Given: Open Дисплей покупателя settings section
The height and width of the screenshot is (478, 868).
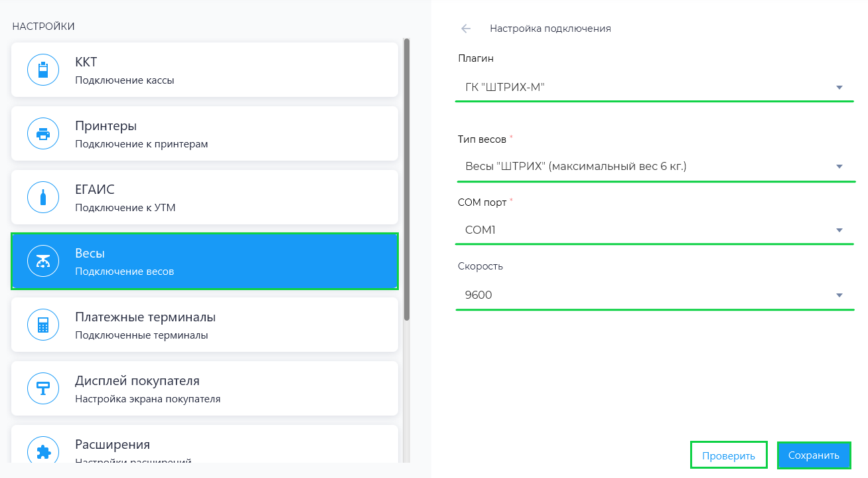Looking at the screenshot, I should coord(204,388).
